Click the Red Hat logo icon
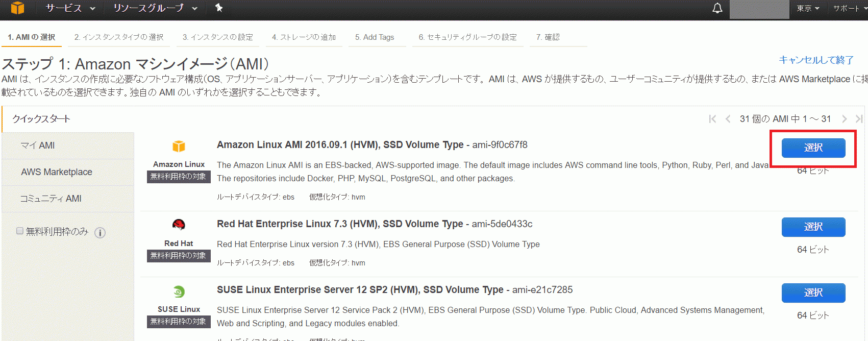Viewport: 868px width, 341px height. click(179, 225)
